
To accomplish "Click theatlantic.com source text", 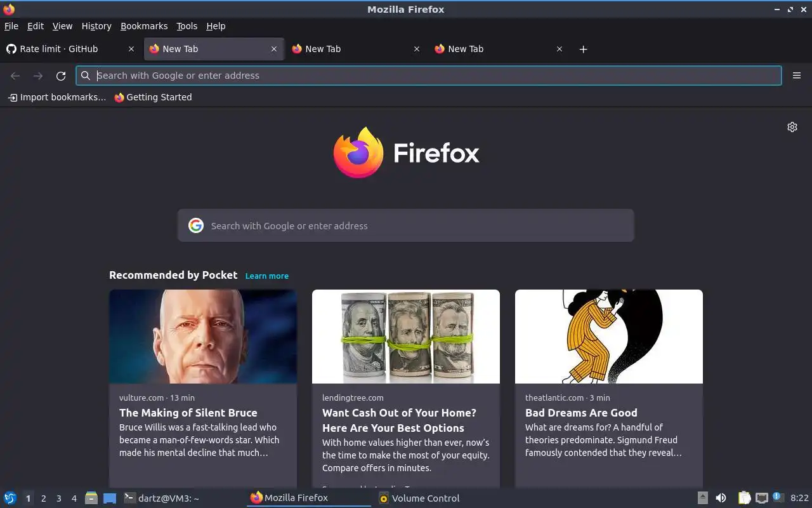I will [x=554, y=398].
